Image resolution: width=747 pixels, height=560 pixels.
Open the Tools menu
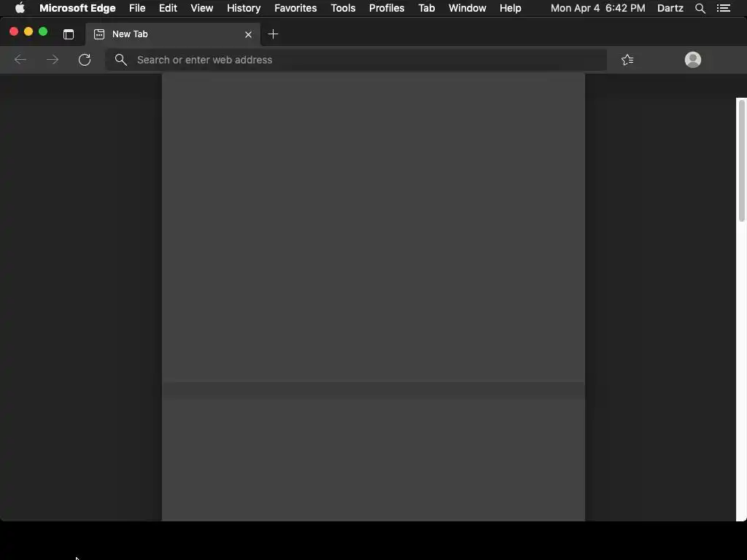click(x=343, y=8)
